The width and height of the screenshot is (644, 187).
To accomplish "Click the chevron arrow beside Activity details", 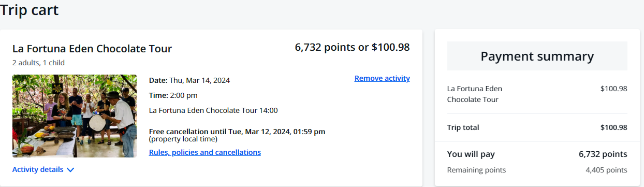I will point(70,170).
